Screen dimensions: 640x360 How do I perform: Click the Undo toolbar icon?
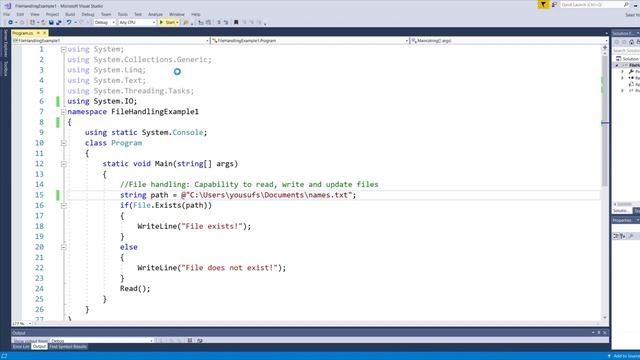coord(69,22)
